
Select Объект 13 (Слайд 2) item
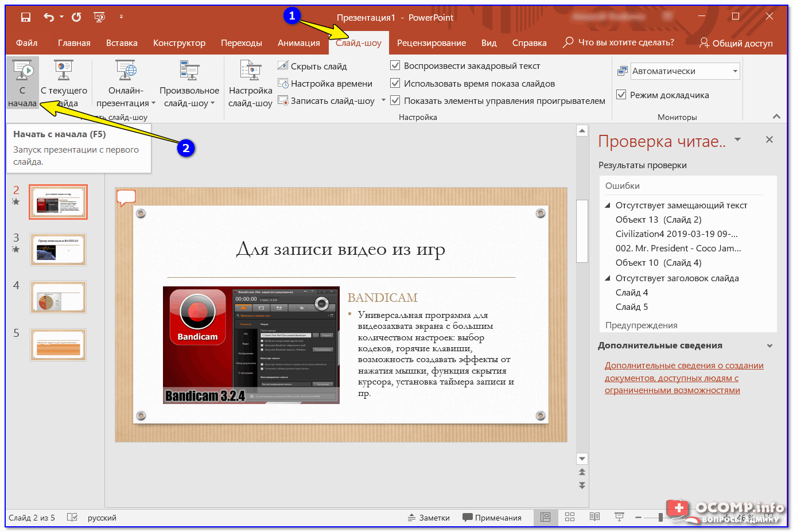click(x=658, y=220)
